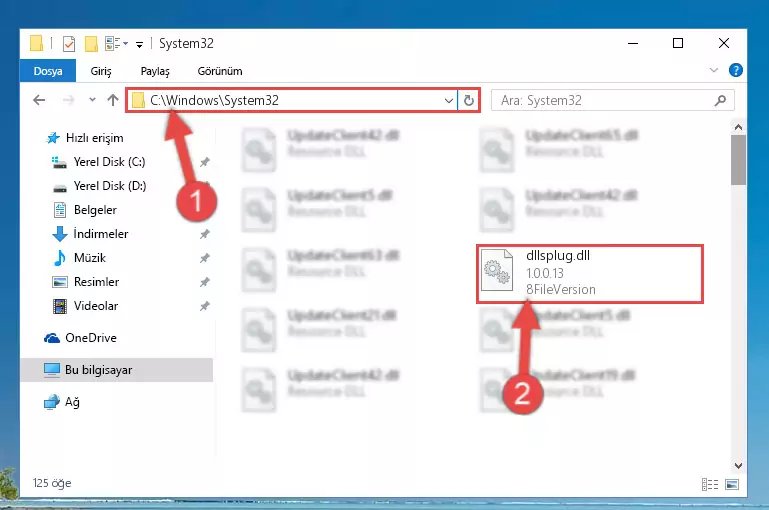Screen dimensions: 769x510
Task: Click the dllsplug.dll gear file icon
Action: point(496,271)
